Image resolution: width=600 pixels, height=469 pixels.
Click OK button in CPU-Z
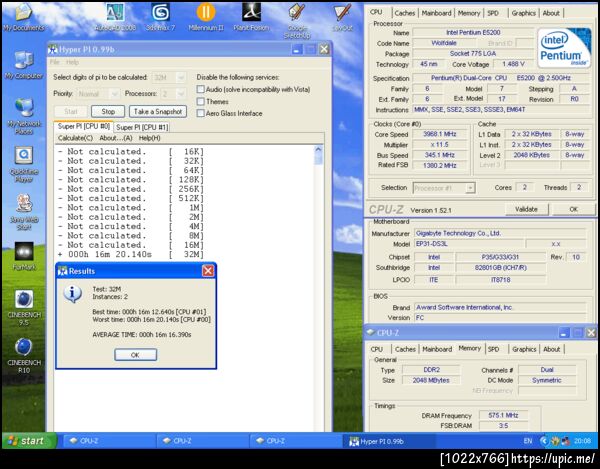573,209
